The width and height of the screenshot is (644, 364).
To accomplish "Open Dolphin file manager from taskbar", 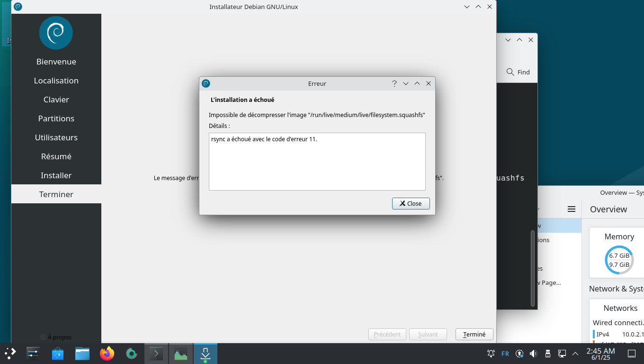I will click(x=82, y=353).
